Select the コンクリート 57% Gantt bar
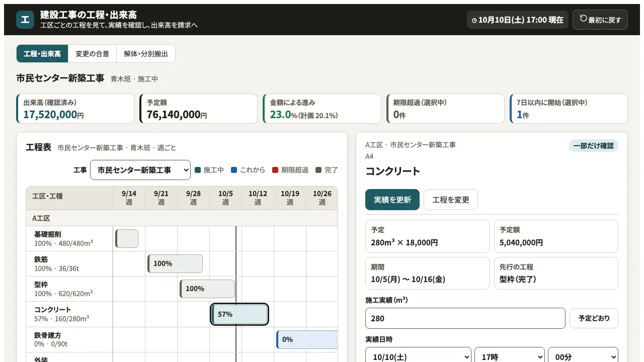Viewport: 644px width, 362px height. (239, 314)
